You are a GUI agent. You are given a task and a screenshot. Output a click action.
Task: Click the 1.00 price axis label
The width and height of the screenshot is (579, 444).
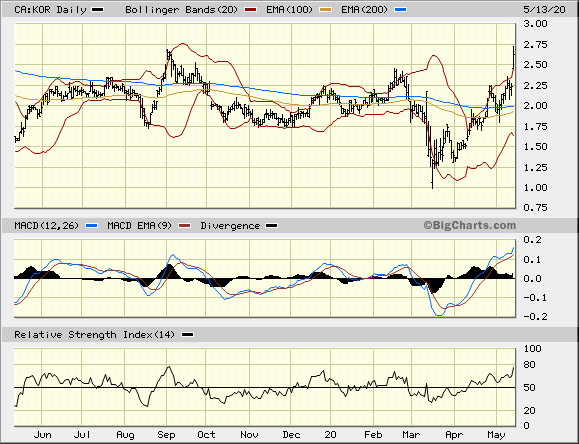535,188
